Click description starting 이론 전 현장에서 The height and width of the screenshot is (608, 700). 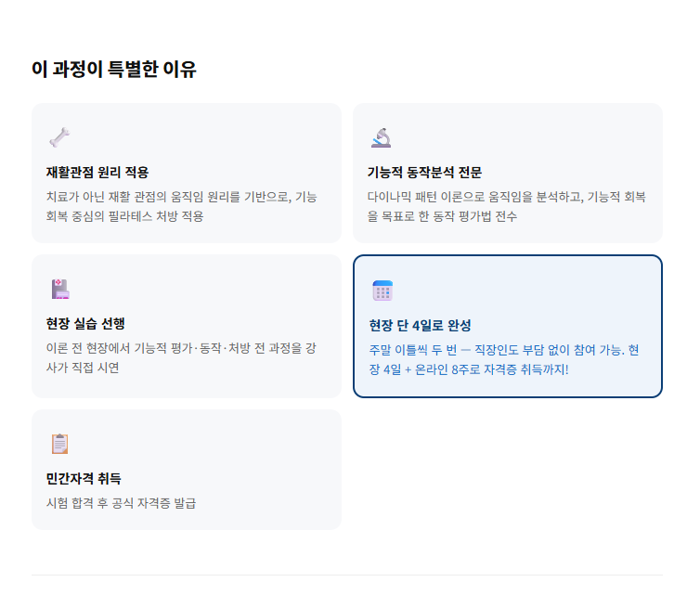click(x=181, y=357)
